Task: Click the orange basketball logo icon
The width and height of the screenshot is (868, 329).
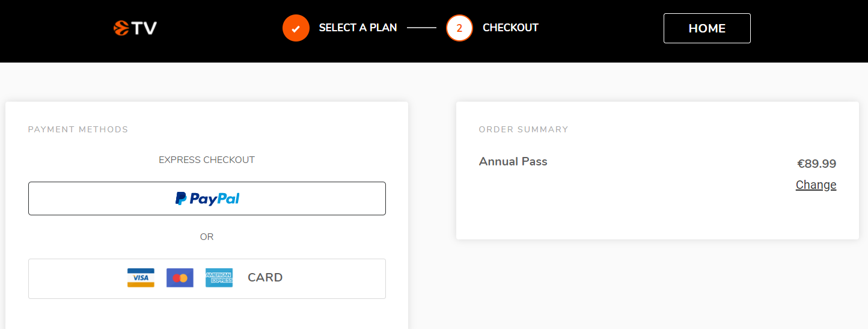Action: point(122,28)
